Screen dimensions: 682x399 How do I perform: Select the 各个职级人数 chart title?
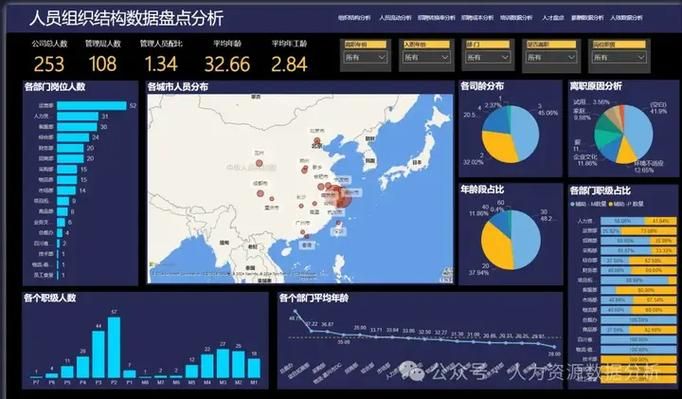point(50,298)
